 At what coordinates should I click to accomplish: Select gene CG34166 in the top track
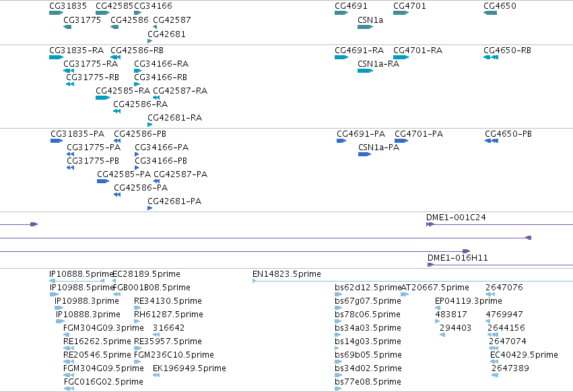pyautogui.click(x=153, y=6)
